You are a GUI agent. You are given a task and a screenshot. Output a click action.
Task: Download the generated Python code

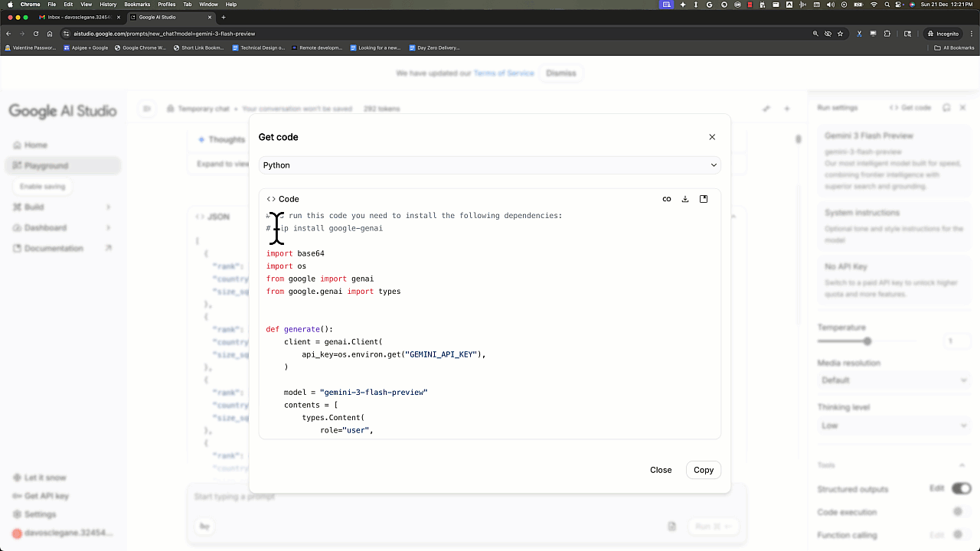click(685, 198)
